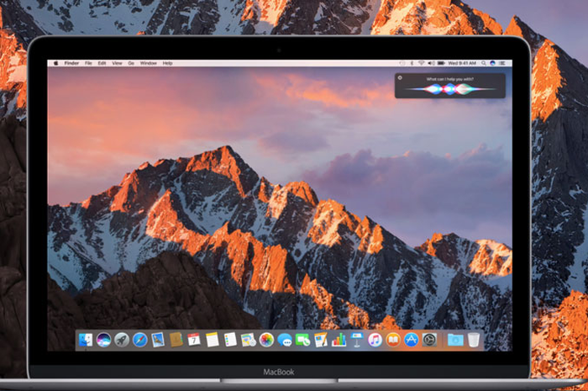Screen dimensions: 588x391
Task: Open Mail stamp icon in Dock
Action: pyautogui.click(x=158, y=340)
